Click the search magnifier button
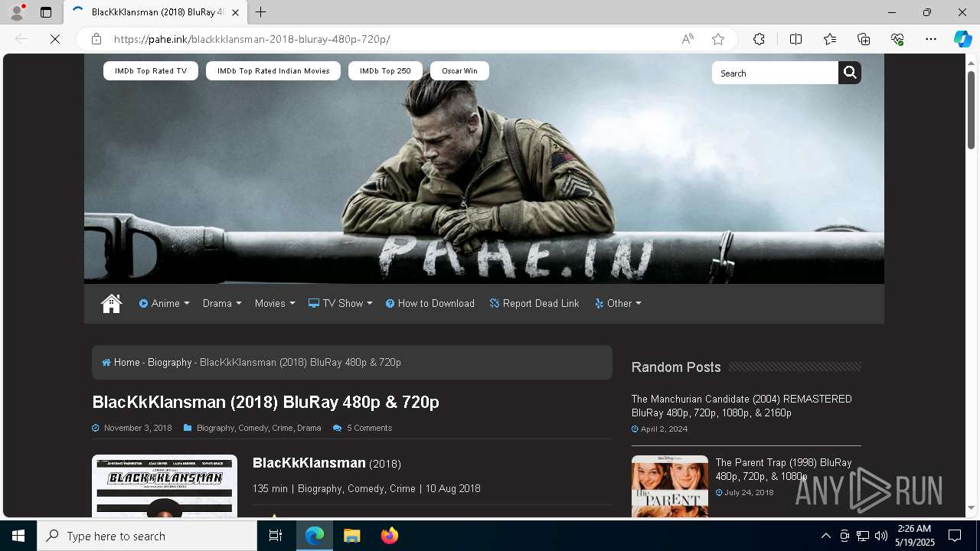 click(x=850, y=73)
